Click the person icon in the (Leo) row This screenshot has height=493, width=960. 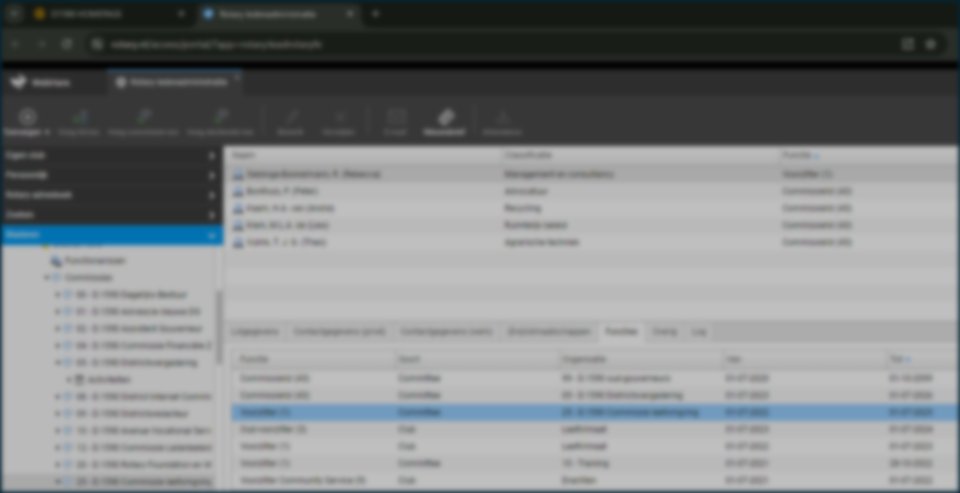coord(238,225)
